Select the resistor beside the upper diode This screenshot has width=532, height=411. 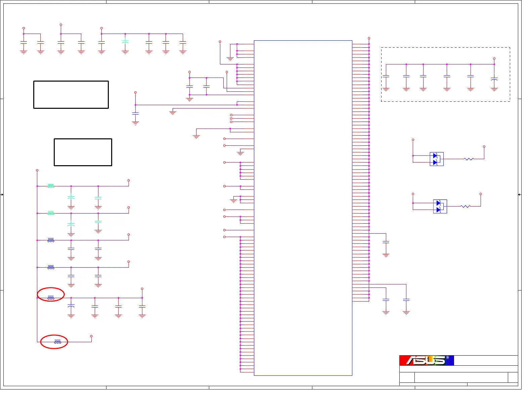(469, 159)
